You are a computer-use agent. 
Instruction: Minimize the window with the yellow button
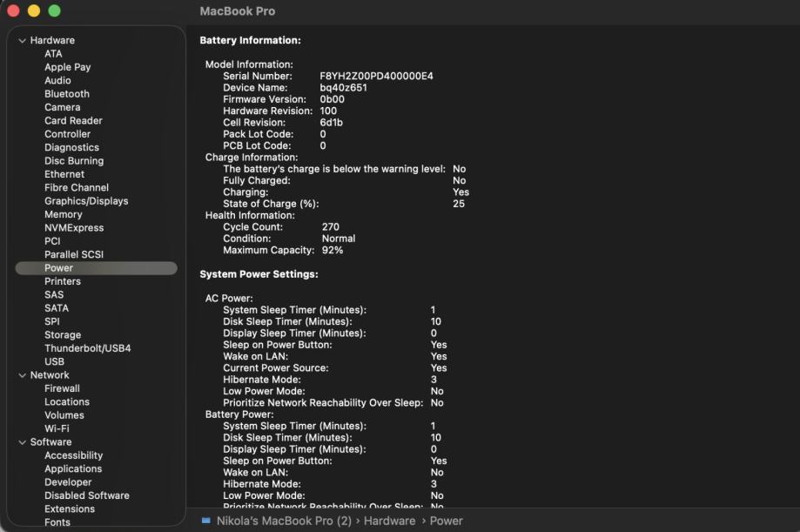[x=34, y=11]
